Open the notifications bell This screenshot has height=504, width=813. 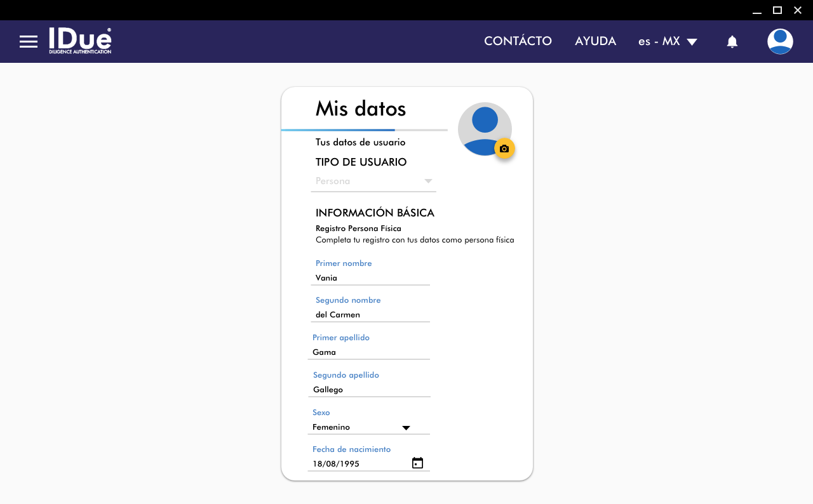click(x=732, y=42)
